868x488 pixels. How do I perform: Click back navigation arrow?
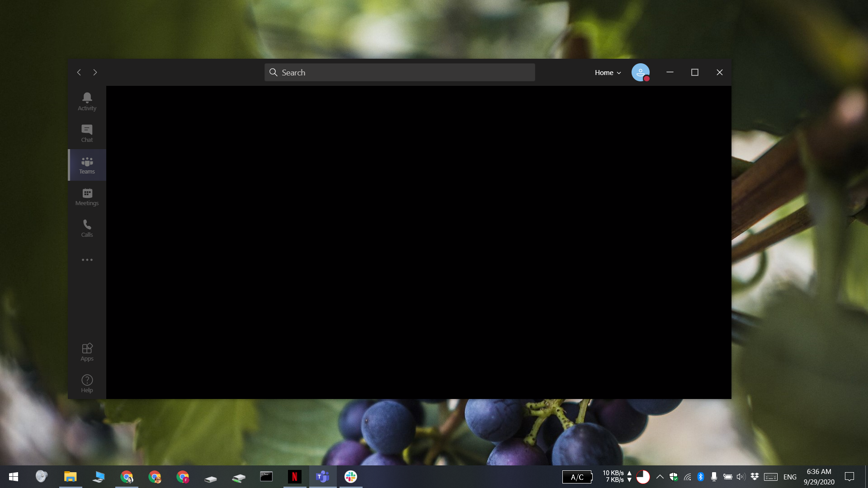click(79, 72)
